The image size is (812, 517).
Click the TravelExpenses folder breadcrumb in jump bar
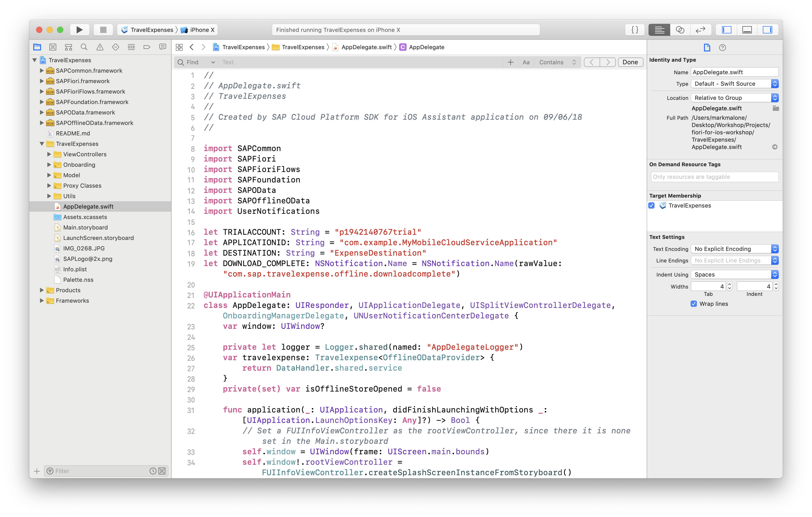click(298, 47)
